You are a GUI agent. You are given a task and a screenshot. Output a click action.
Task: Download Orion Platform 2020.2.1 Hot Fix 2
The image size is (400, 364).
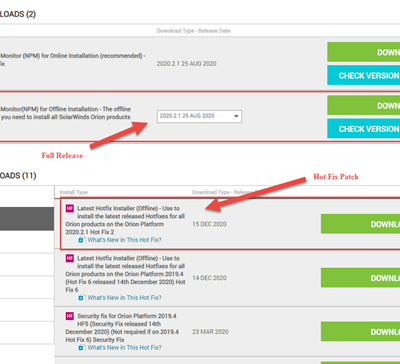pyautogui.click(x=360, y=224)
